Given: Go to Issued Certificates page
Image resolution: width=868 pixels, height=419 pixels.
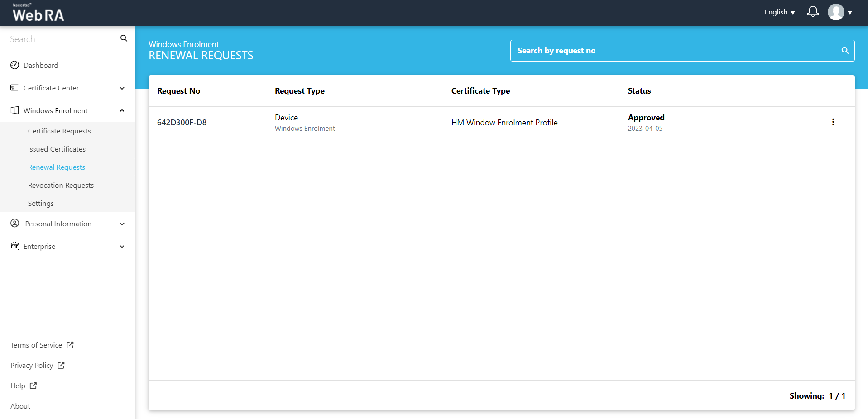Looking at the screenshot, I should point(57,149).
